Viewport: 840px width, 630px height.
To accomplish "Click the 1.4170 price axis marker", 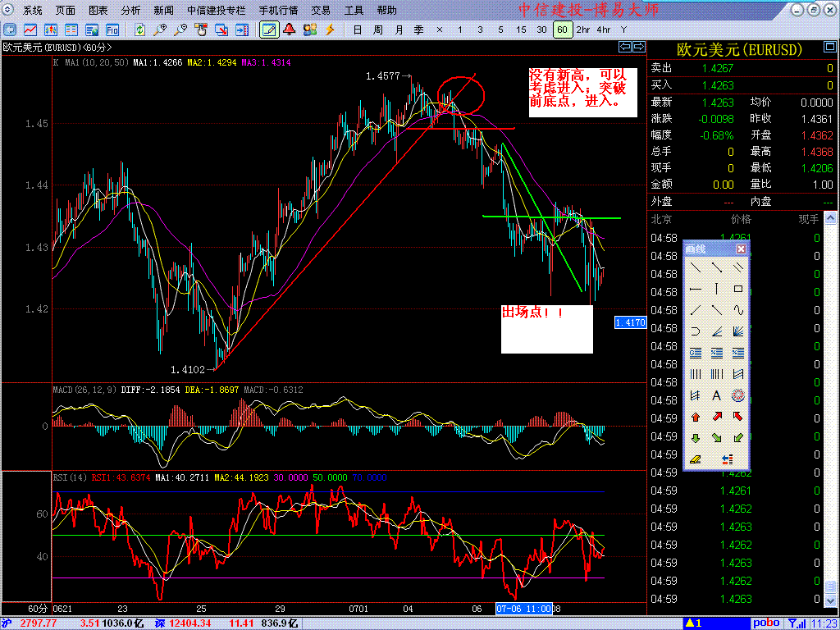I will pyautogui.click(x=631, y=322).
